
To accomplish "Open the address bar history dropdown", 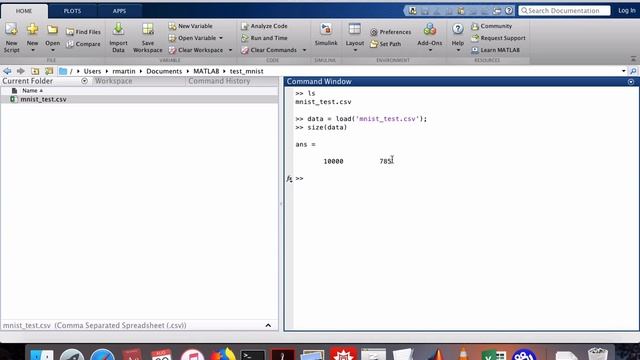I will tap(623, 71).
